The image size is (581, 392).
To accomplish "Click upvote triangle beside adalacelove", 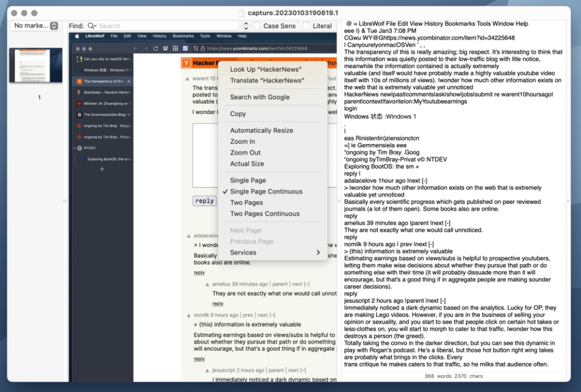I will tap(189, 236).
